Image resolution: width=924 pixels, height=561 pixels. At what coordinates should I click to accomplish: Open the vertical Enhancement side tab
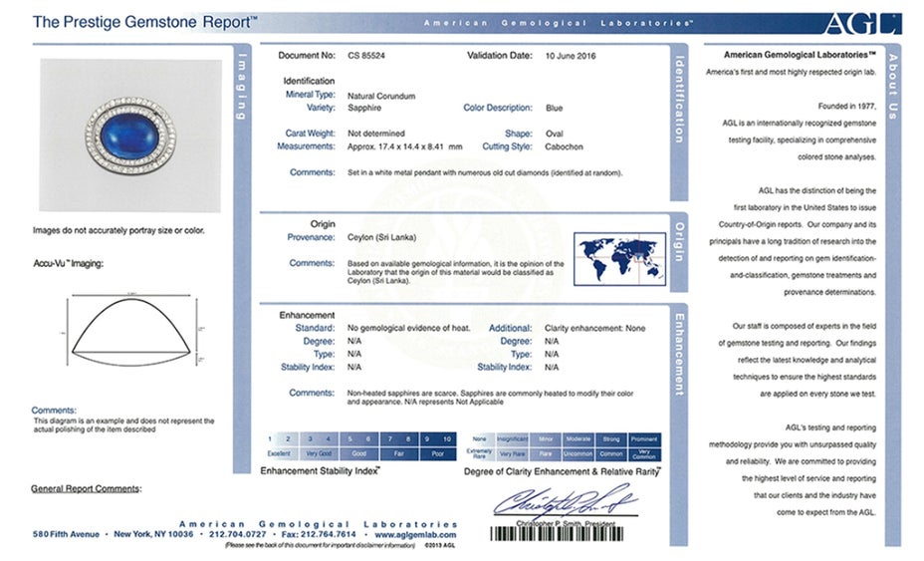point(679,353)
